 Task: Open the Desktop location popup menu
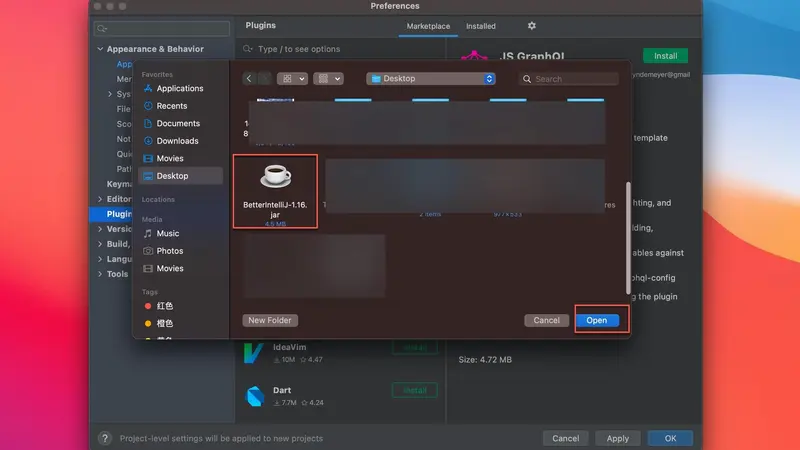coord(431,79)
